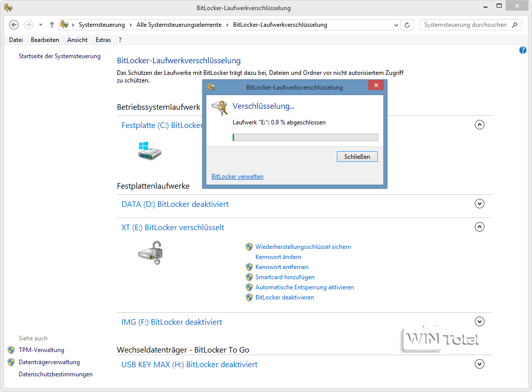Screen dimensions: 532x392
Task: Click the BitLocker icon in address bar
Action: coord(64,24)
